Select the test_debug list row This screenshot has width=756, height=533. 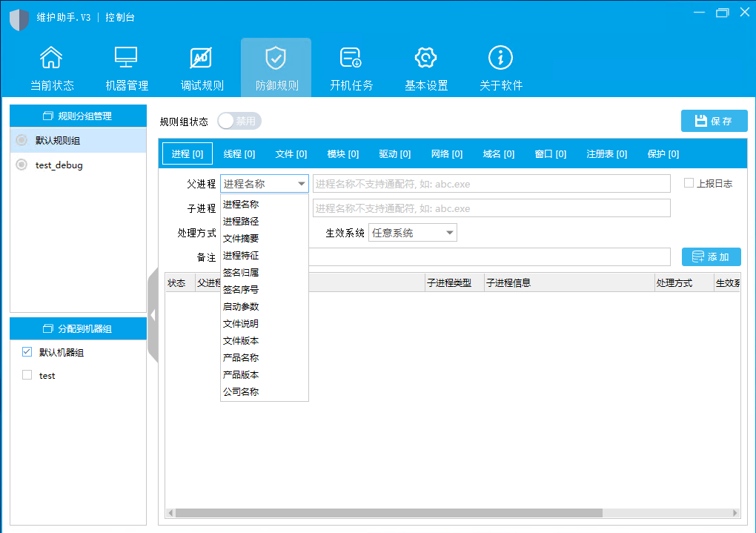[x=78, y=165]
